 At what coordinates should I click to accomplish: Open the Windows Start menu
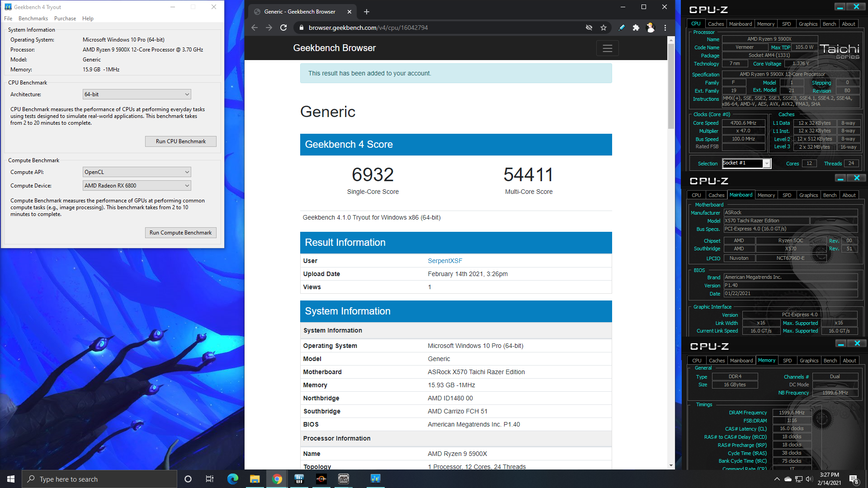[11, 479]
